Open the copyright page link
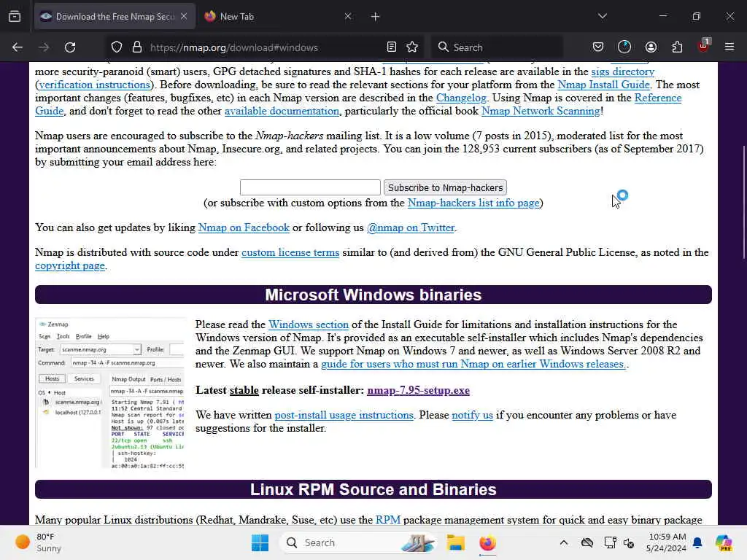The image size is (747, 560). (70, 265)
